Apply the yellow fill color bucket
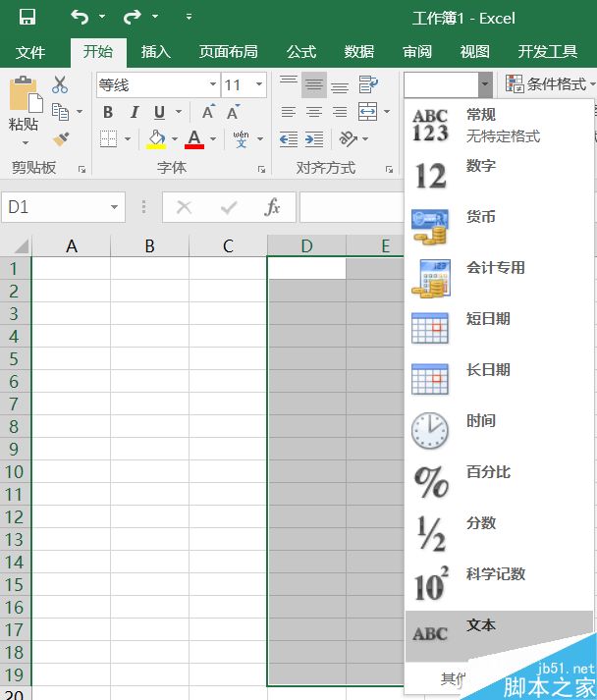Viewport: 597px width, 700px height. click(156, 138)
